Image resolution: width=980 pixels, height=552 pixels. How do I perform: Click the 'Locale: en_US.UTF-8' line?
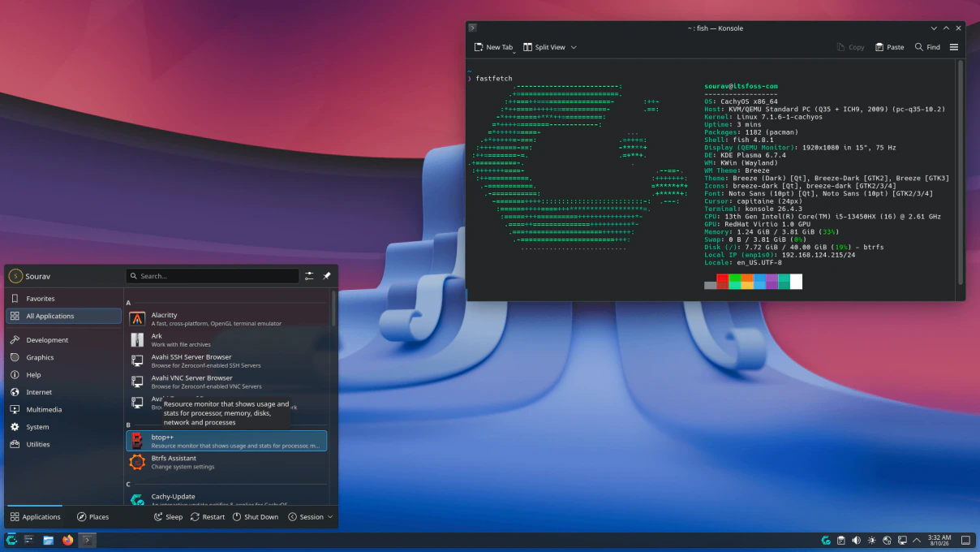[x=743, y=262]
